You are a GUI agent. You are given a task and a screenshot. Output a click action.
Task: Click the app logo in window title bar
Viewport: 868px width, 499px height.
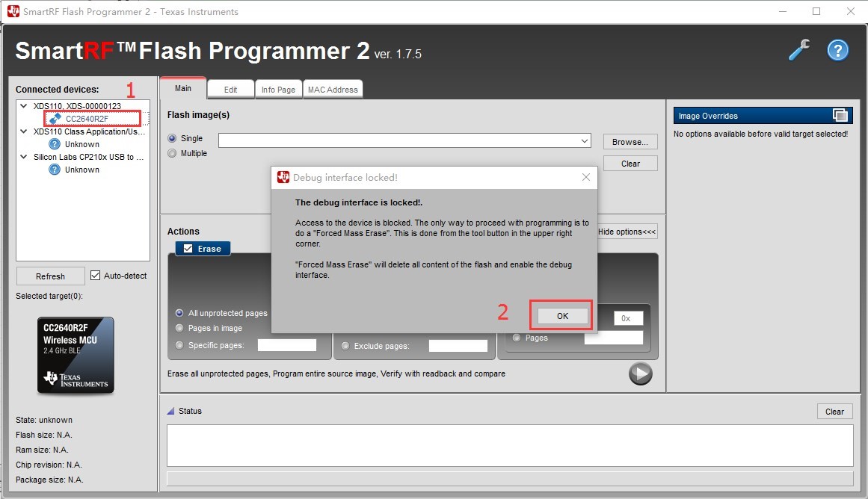coord(13,11)
